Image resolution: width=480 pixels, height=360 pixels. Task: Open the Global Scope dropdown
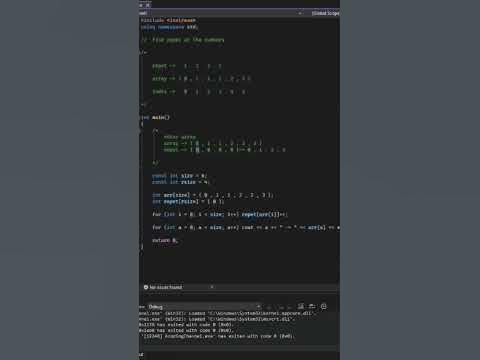pyautogui.click(x=325, y=13)
